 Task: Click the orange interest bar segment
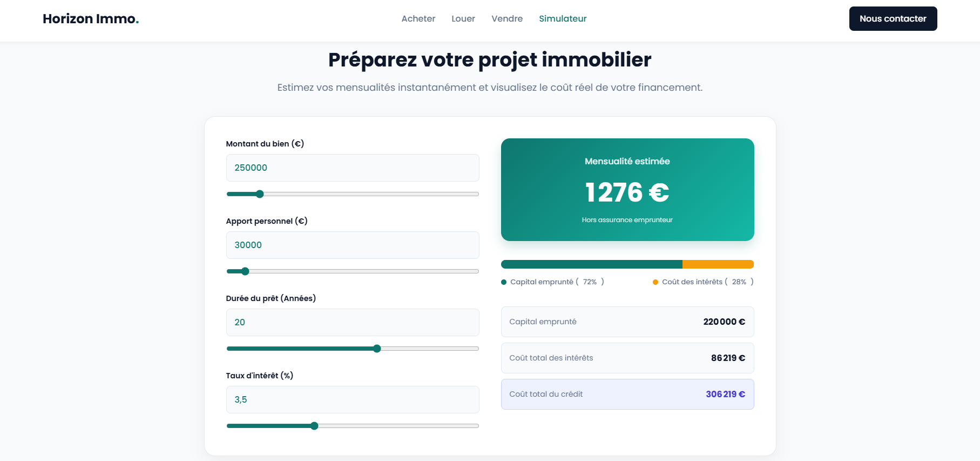[x=718, y=264]
